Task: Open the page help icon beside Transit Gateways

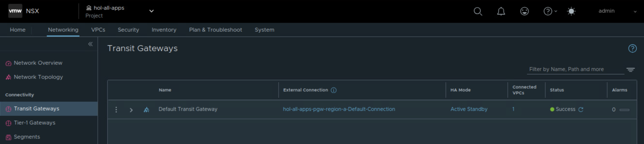Action: coord(632,48)
